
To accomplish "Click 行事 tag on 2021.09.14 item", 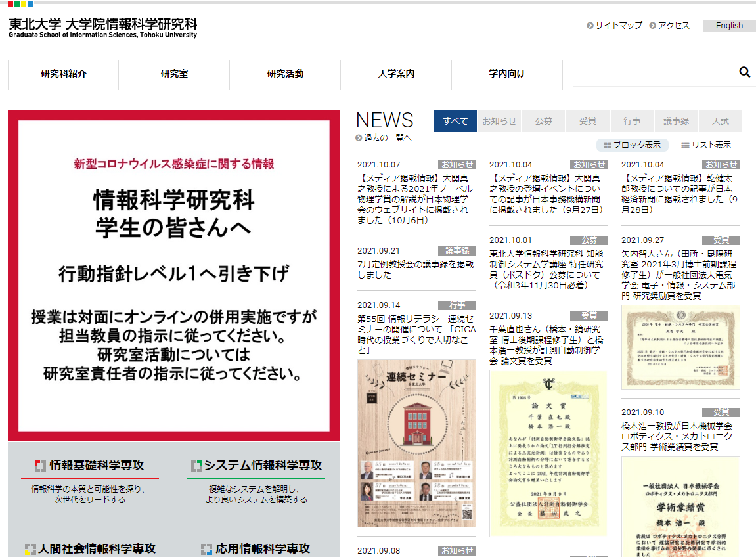I will [457, 305].
